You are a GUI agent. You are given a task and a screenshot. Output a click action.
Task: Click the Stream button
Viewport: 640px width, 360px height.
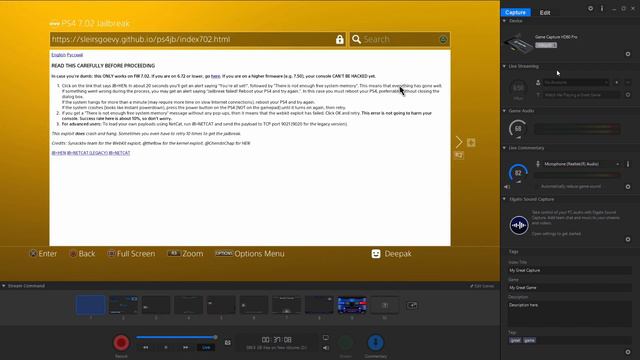tap(346, 343)
